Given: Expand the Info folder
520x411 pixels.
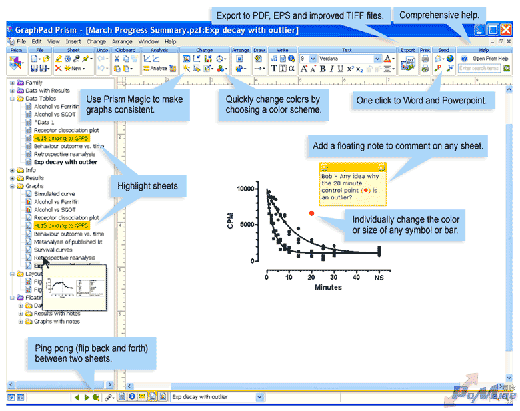Looking at the screenshot, I should click(x=12, y=170).
